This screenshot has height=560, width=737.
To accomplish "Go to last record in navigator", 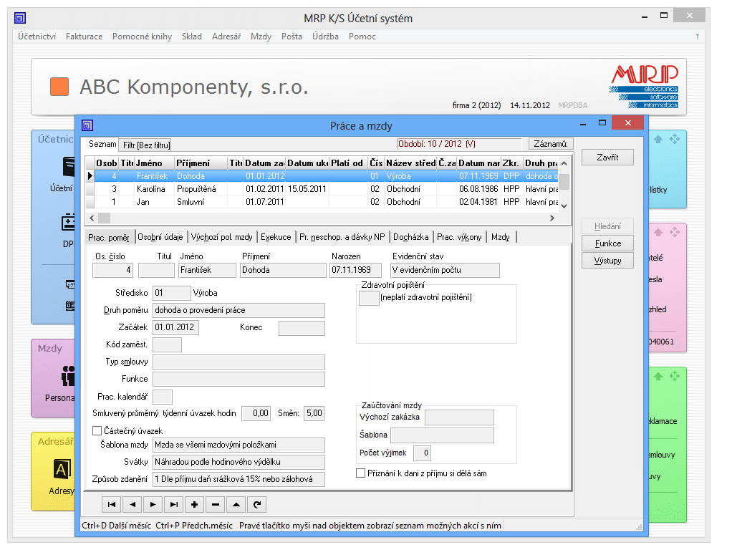I will 174,505.
